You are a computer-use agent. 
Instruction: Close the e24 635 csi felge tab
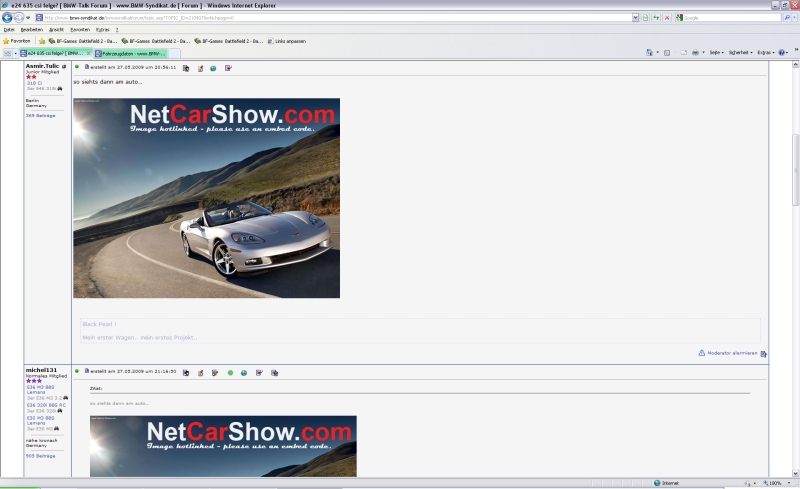click(88, 53)
